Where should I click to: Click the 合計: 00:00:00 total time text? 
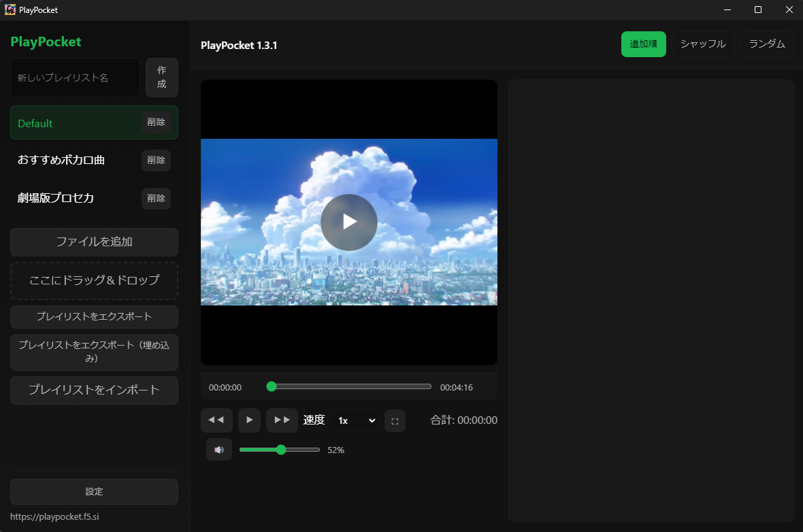[463, 420]
